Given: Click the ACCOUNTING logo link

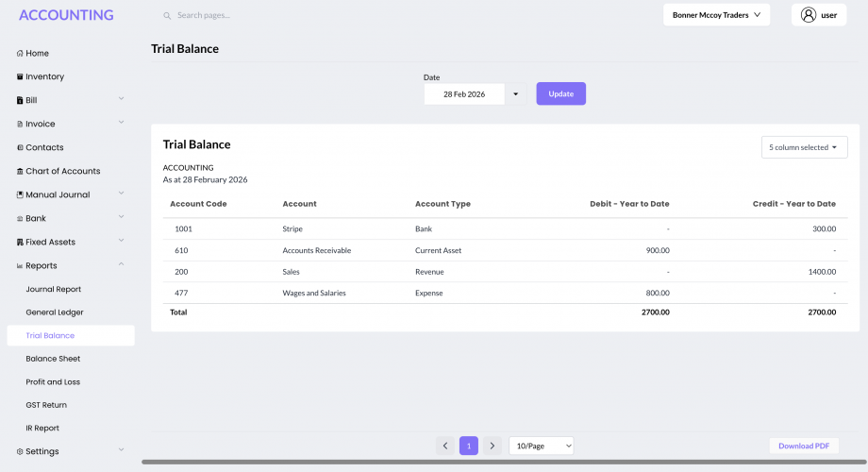Looking at the screenshot, I should [x=66, y=15].
